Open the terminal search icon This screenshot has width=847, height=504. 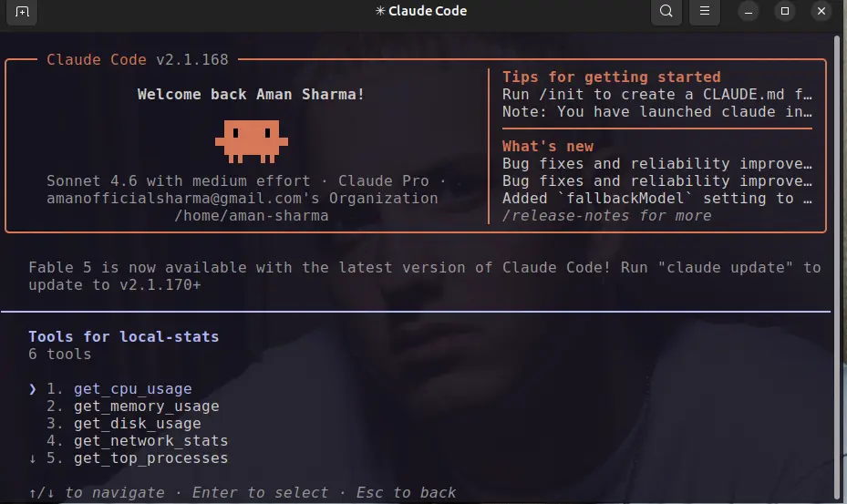tap(666, 11)
